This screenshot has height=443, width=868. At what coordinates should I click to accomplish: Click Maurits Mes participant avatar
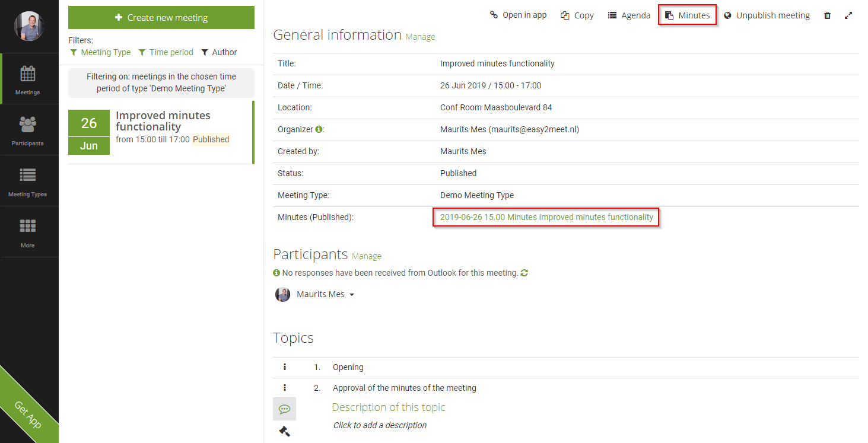282,294
